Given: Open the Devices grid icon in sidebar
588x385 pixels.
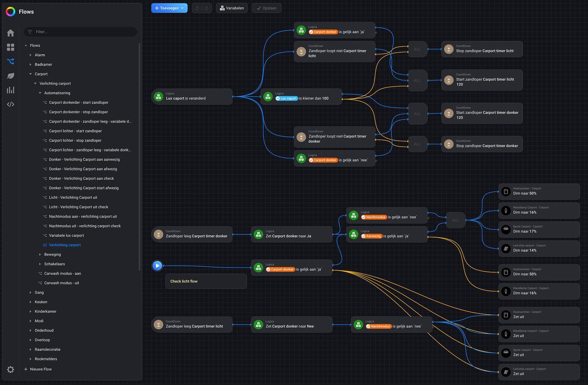Looking at the screenshot, I should coord(11,47).
